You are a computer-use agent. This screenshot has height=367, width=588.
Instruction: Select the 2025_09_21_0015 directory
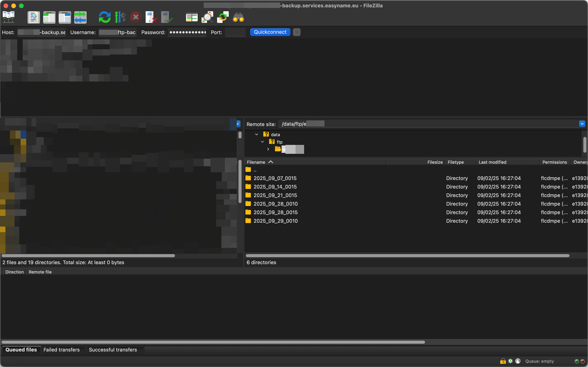click(275, 195)
